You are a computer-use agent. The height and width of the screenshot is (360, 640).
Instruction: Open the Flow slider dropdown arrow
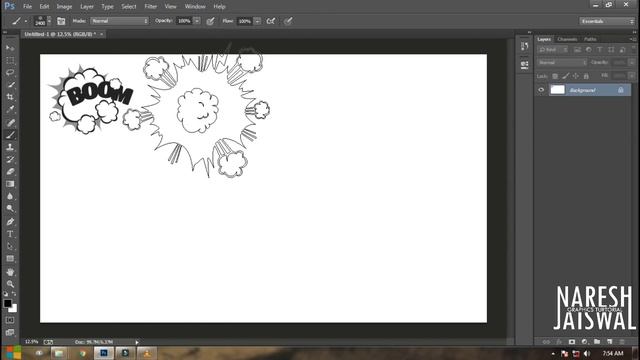coord(257,21)
